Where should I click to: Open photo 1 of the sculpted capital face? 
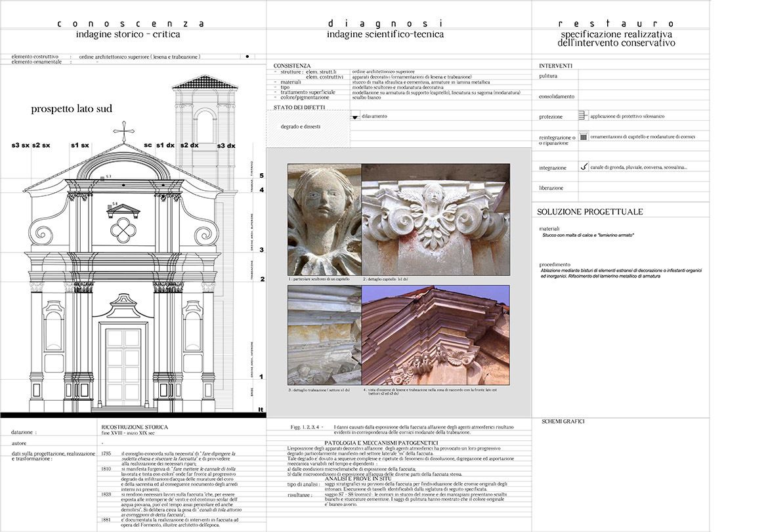[x=324, y=219]
